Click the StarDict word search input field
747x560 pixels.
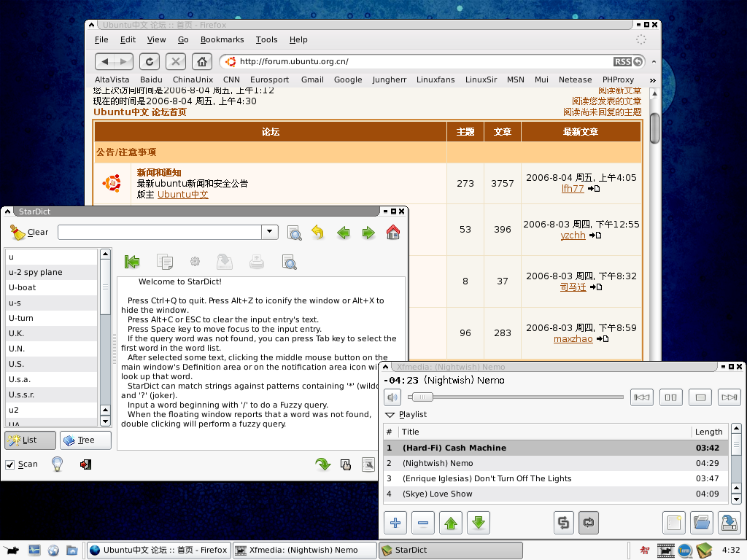click(160, 232)
